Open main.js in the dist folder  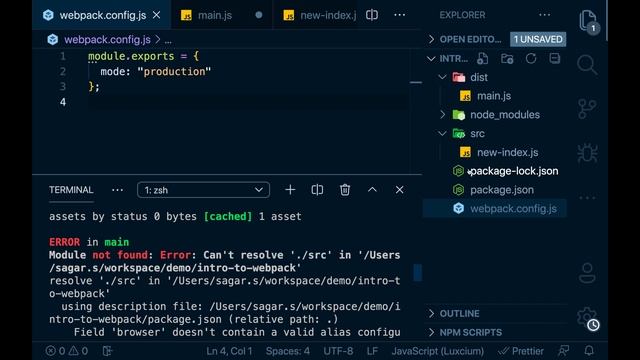coord(494,96)
